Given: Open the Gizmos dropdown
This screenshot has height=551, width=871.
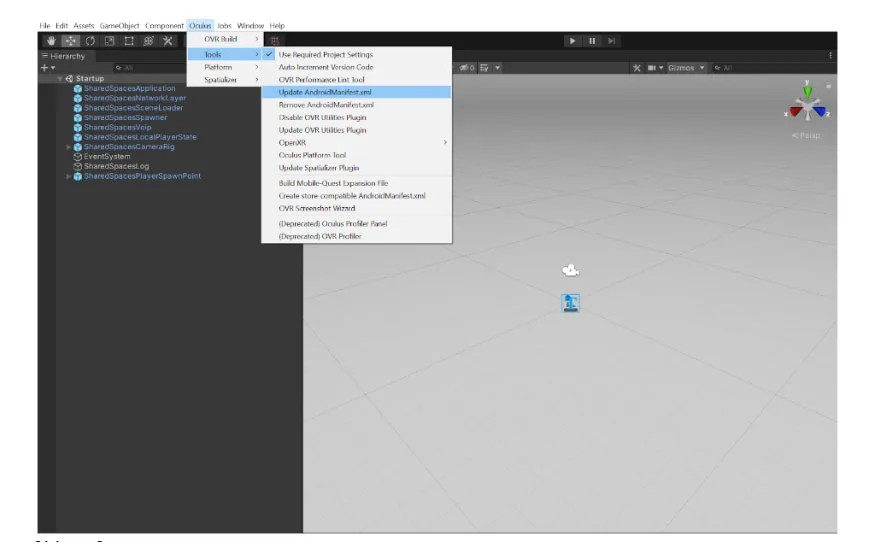Looking at the screenshot, I should pos(687,68).
